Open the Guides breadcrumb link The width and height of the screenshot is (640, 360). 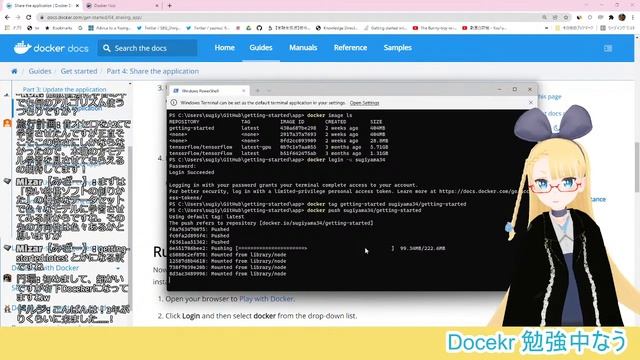click(40, 71)
